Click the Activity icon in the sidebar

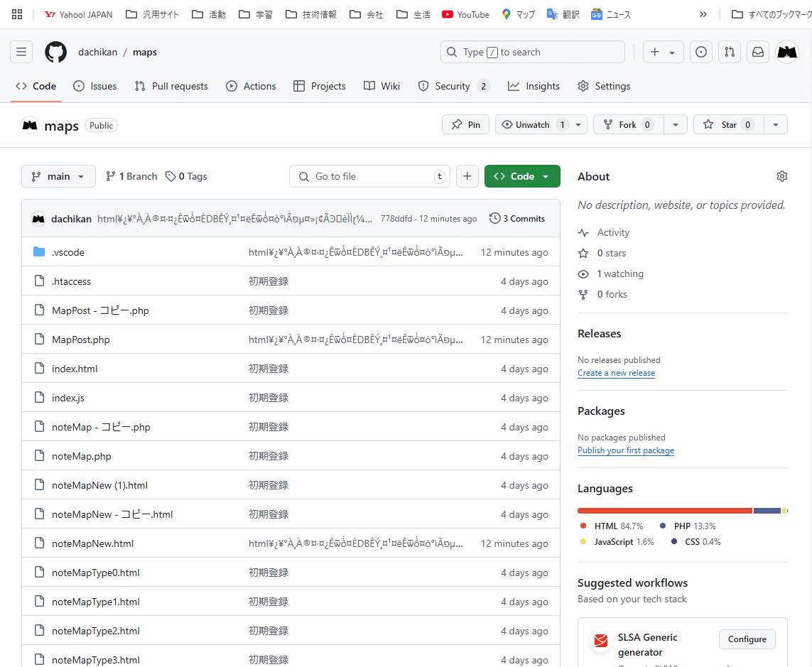(x=584, y=232)
